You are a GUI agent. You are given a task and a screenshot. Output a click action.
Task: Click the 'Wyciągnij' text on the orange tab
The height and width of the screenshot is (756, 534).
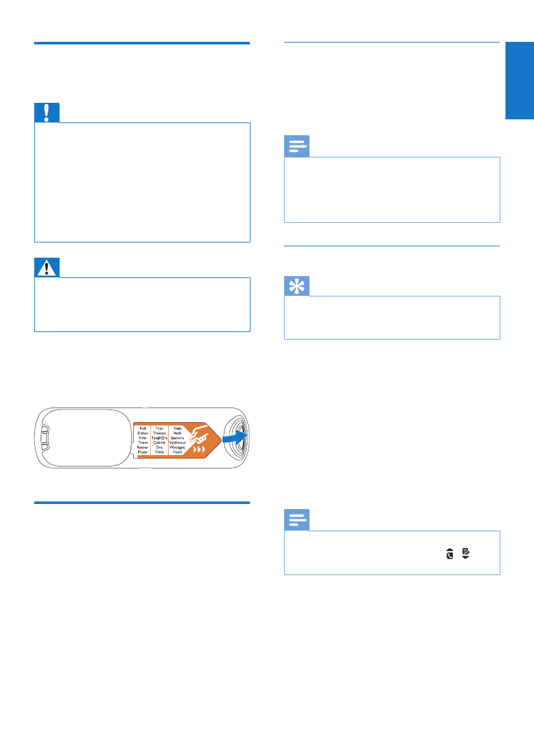click(177, 447)
